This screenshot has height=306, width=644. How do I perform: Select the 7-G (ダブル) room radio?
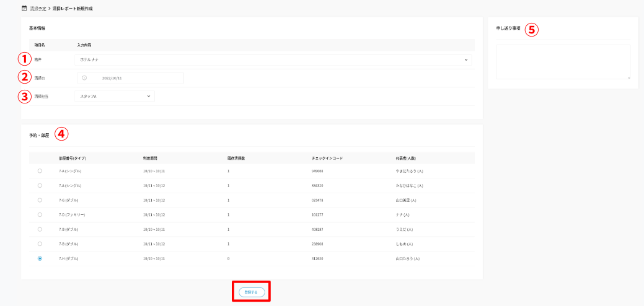40,200
